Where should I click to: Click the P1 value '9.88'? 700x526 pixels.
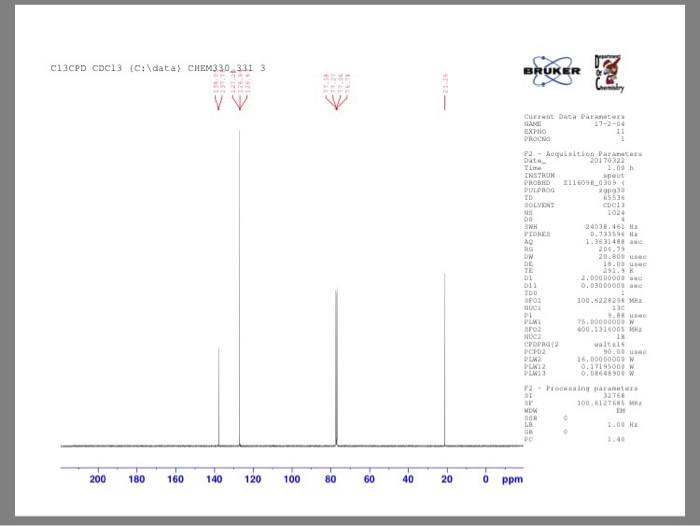(x=616, y=315)
